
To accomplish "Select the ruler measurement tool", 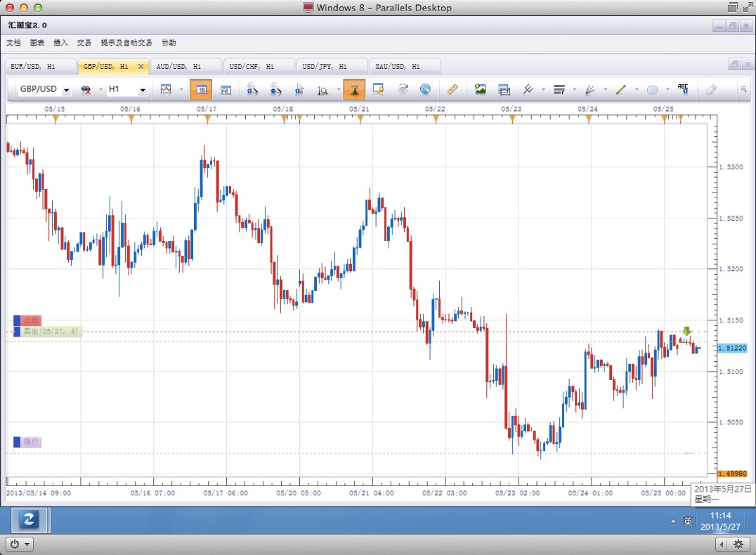I will pos(452,89).
